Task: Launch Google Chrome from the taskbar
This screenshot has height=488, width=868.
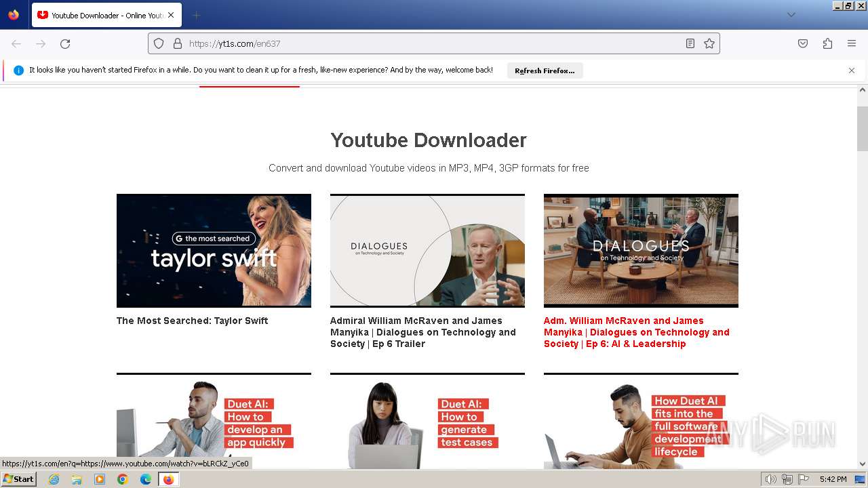Action: [x=123, y=479]
